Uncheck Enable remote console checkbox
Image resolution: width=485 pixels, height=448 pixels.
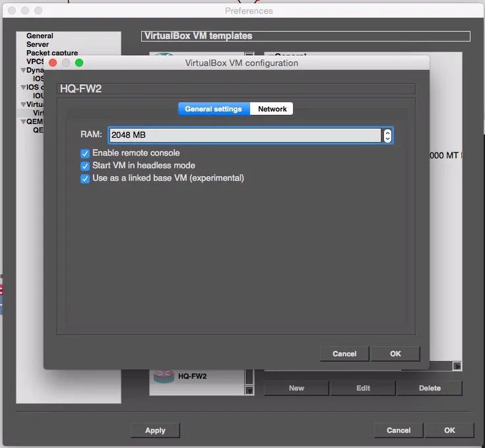(x=85, y=153)
